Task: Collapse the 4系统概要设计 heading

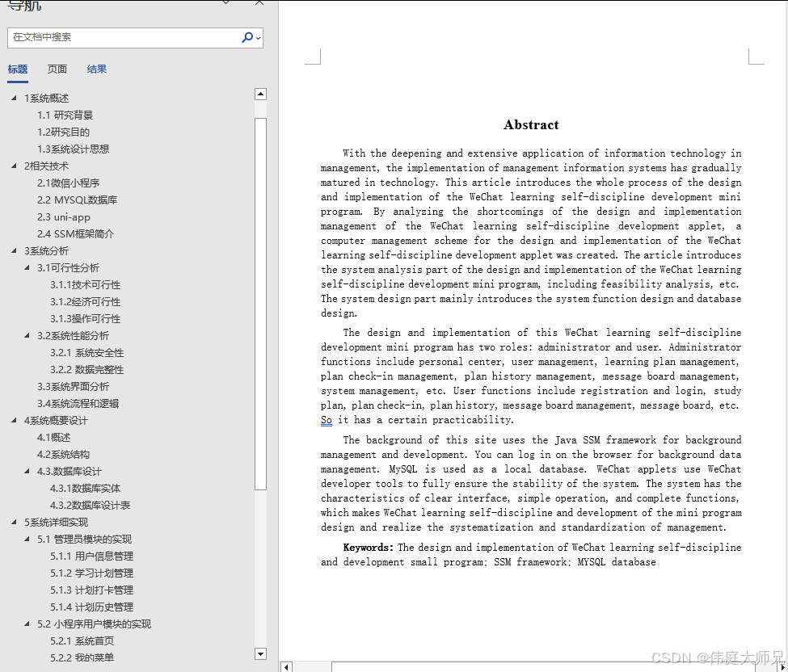Action: coord(14,420)
